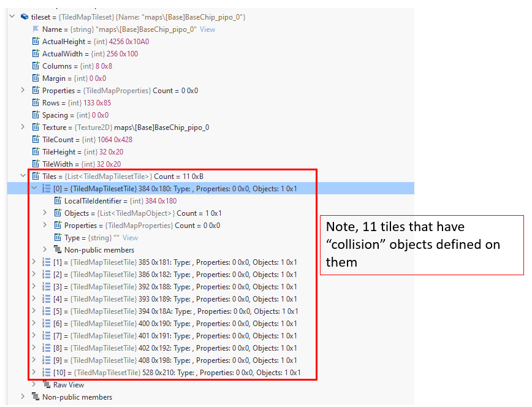
Task: Click the property icon beside TileCount
Action: 36,139
